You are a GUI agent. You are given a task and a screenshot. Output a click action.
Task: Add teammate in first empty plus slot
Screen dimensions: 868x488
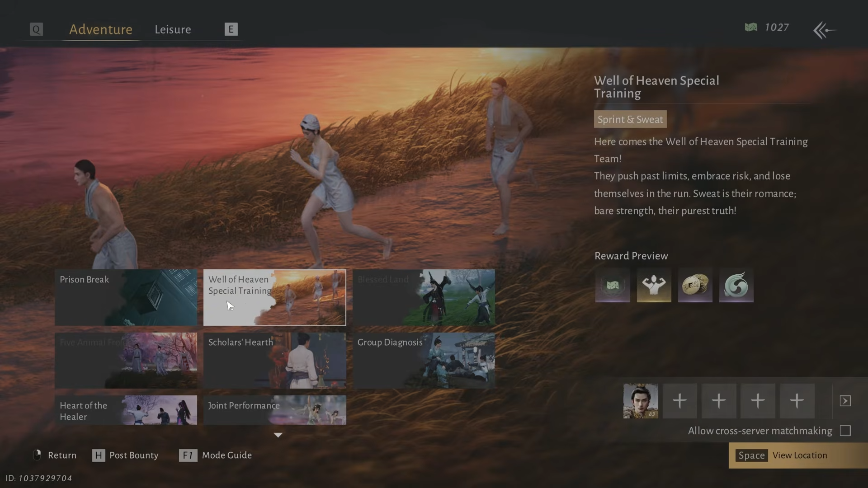[679, 401]
